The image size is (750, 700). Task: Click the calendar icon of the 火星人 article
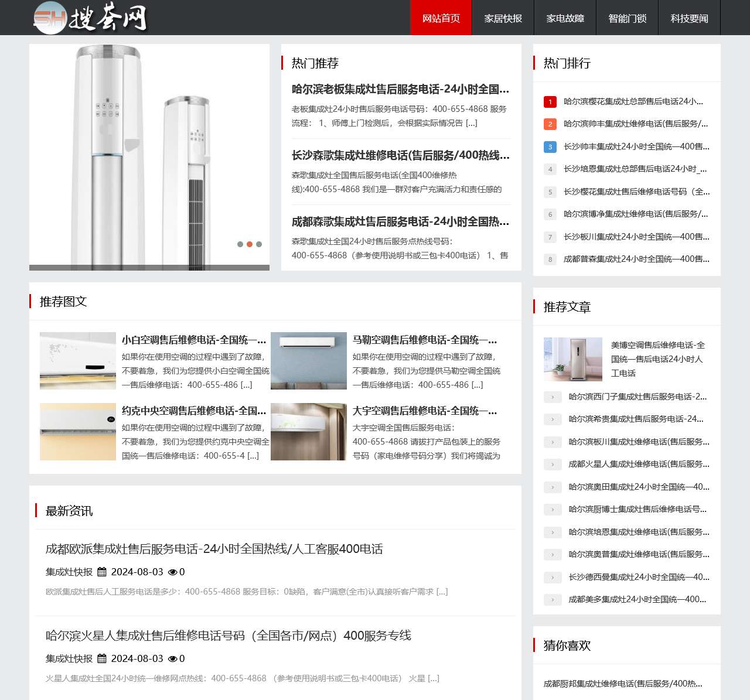pyautogui.click(x=103, y=658)
